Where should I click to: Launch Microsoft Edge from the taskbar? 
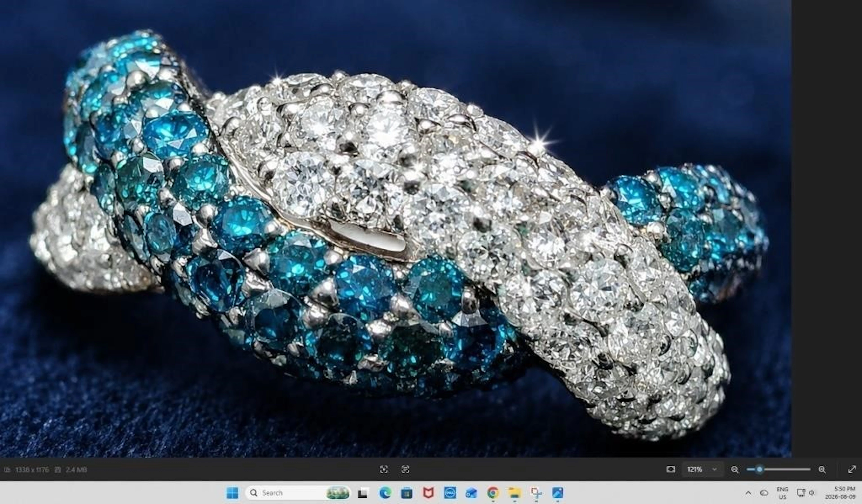click(x=385, y=493)
